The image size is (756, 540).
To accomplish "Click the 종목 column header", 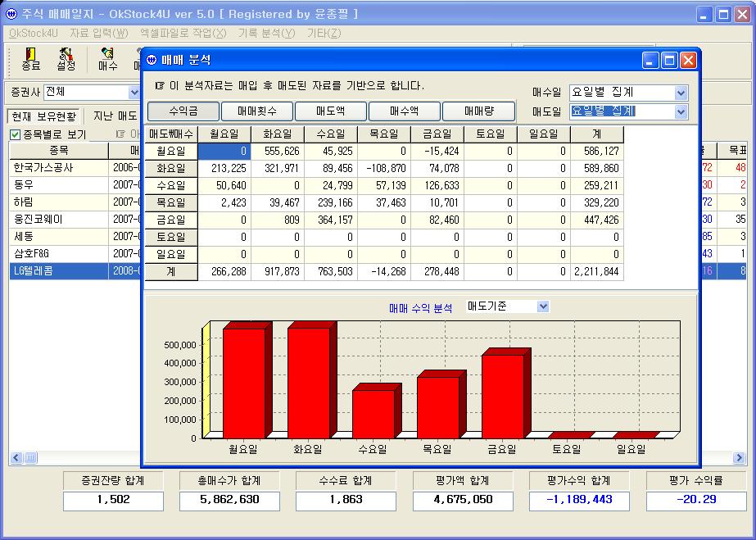I will (59, 151).
